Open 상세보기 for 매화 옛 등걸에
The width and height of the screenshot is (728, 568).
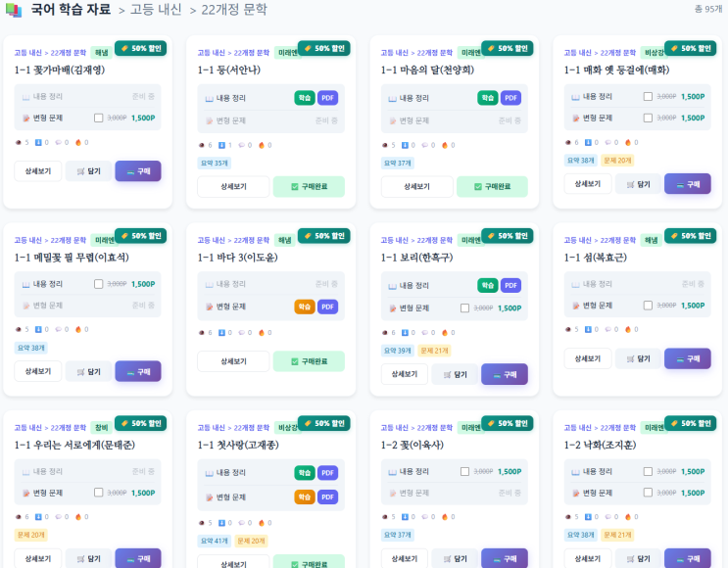588,184
